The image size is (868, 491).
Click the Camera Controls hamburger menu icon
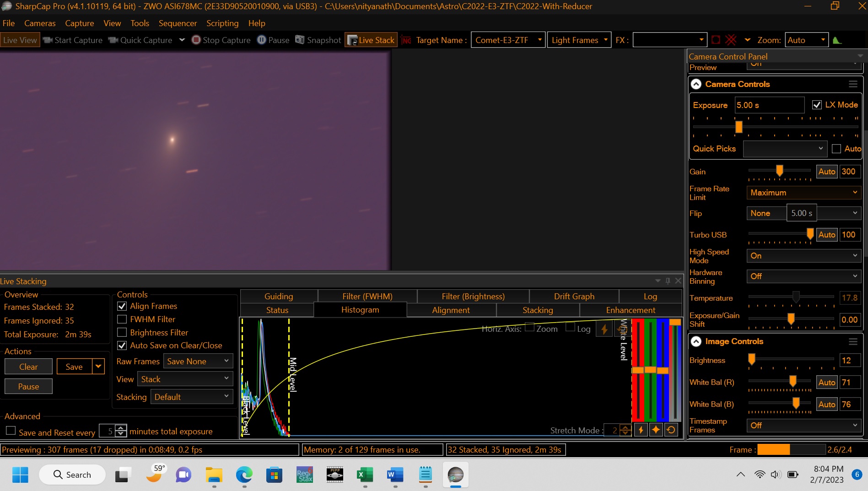pyautogui.click(x=853, y=84)
